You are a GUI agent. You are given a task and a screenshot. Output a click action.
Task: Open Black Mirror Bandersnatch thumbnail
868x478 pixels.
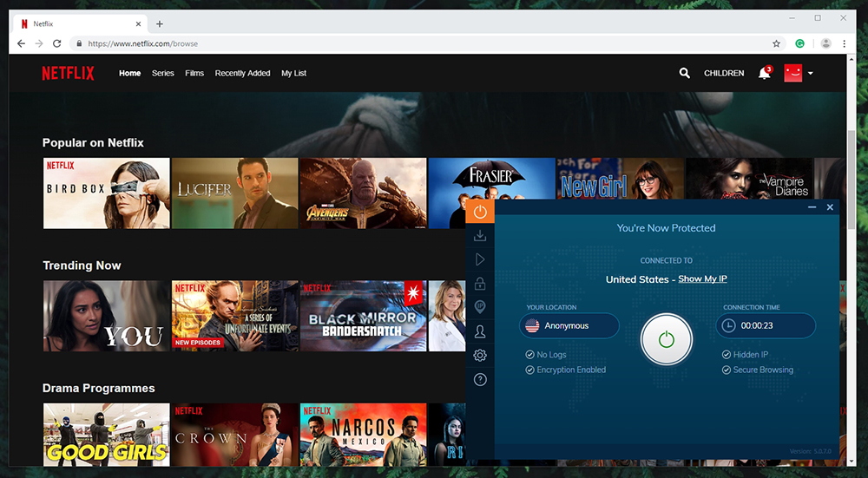point(363,316)
